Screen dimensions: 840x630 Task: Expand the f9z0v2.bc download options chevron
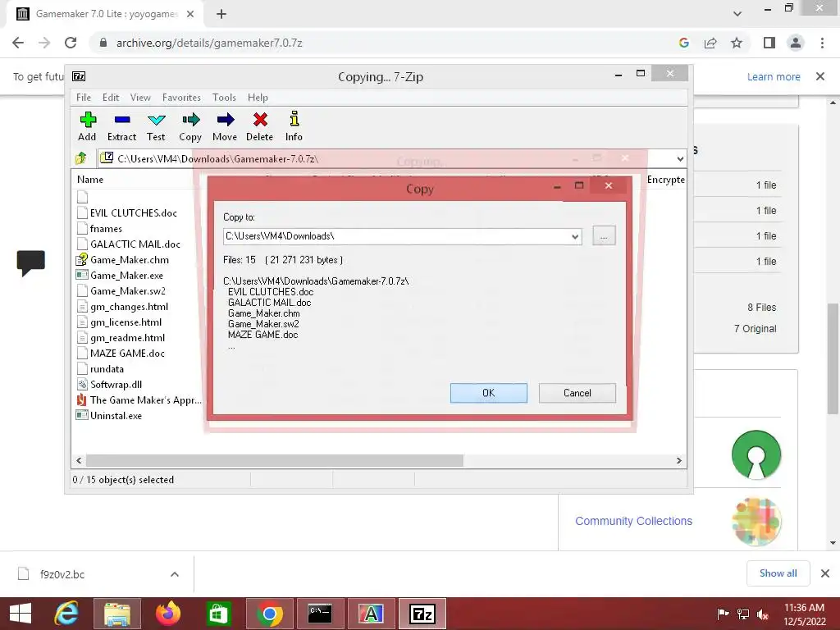175,574
